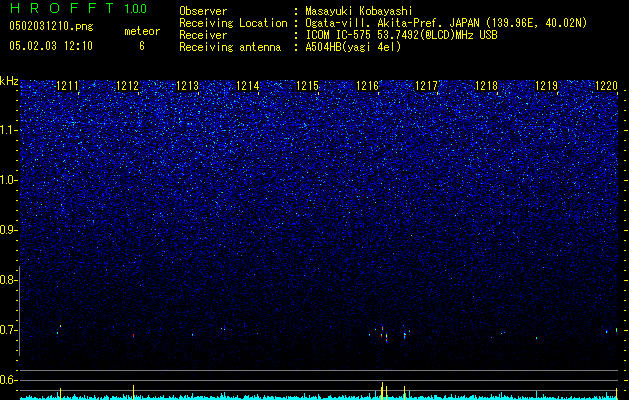This screenshot has height=400, width=629.
Task: Click the version number 1.0.0
Action: [136, 9]
